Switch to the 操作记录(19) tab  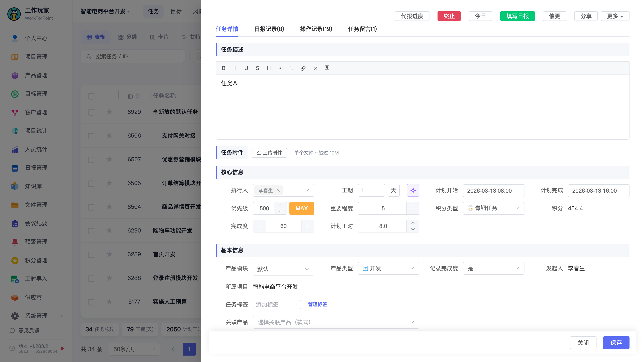pyautogui.click(x=316, y=29)
